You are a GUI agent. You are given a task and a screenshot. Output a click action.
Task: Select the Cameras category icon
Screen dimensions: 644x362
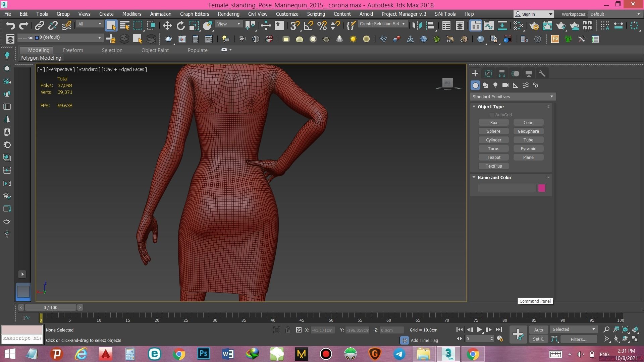coord(505,85)
